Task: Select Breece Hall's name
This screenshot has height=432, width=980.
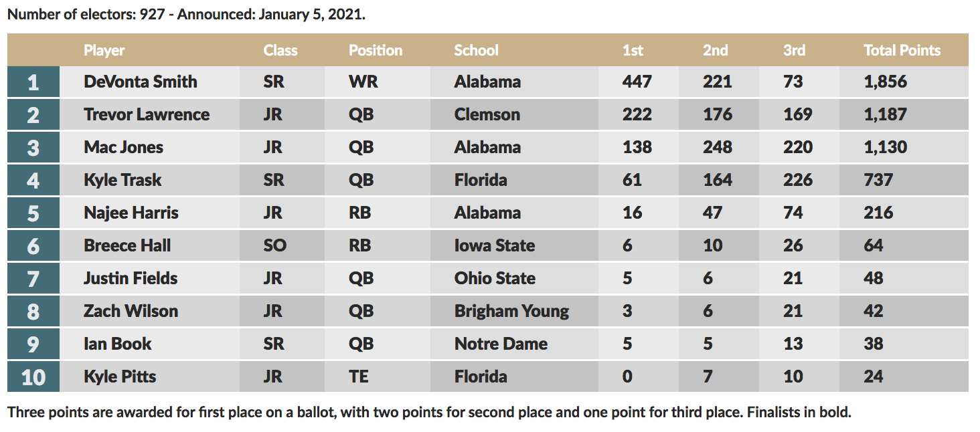Action: (127, 245)
